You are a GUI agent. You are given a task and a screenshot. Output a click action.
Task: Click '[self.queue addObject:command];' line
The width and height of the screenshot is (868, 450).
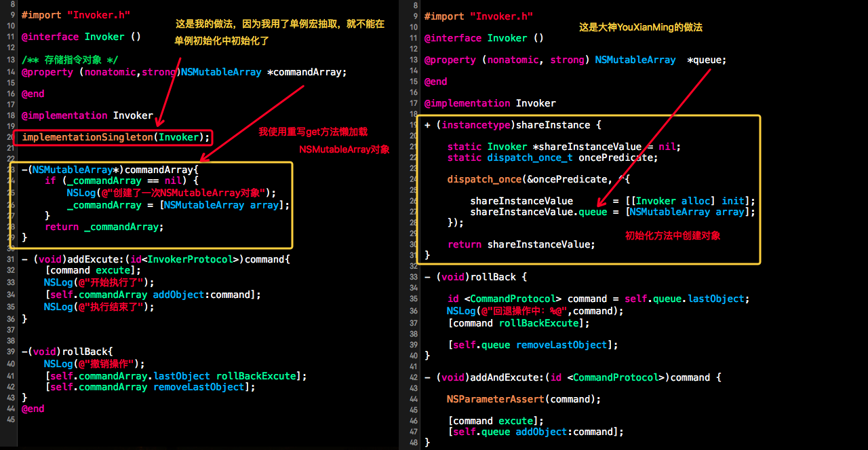[536, 432]
